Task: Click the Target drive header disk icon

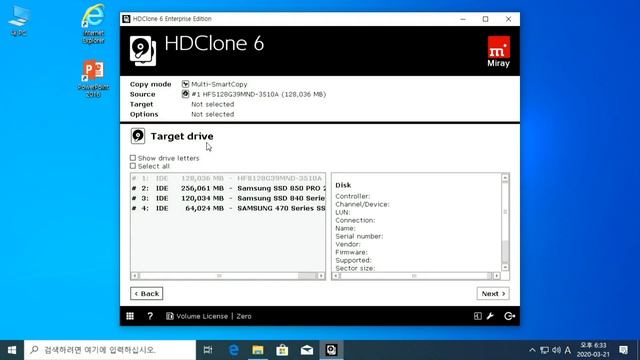Action: coord(138,136)
